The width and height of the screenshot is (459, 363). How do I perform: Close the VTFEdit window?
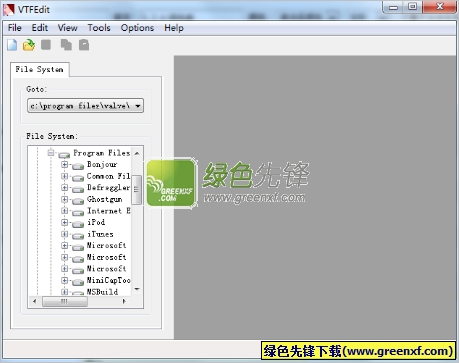[x=439, y=7]
